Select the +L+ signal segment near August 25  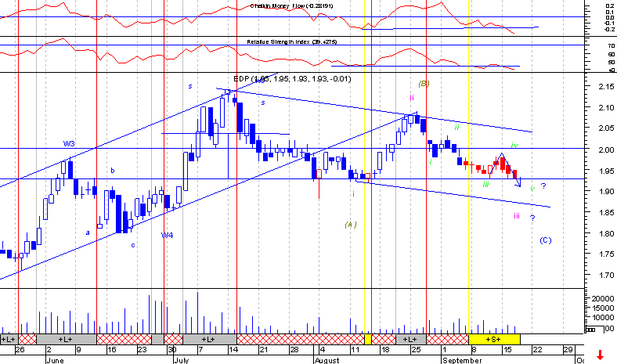[411, 339]
